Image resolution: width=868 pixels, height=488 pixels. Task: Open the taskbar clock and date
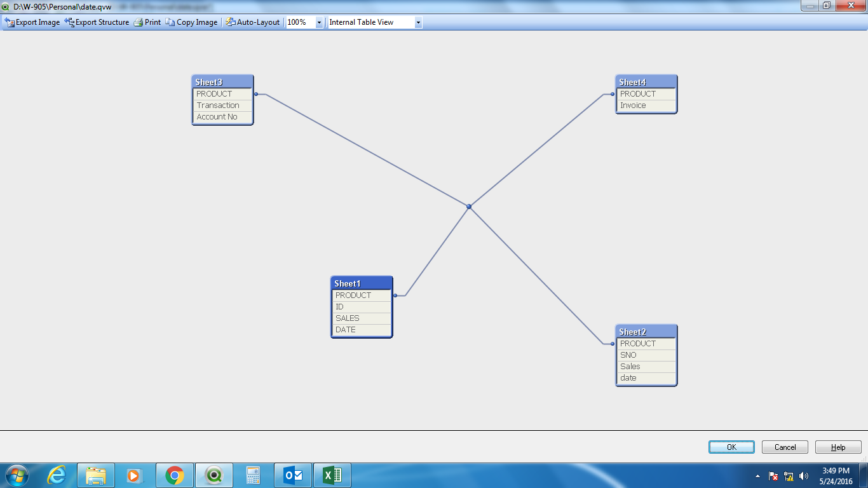(836, 476)
